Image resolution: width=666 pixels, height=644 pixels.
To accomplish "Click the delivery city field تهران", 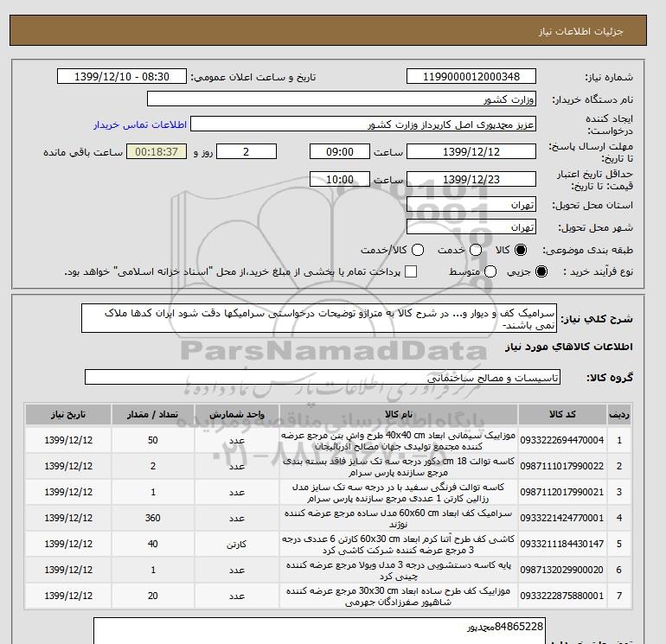I will [471, 226].
